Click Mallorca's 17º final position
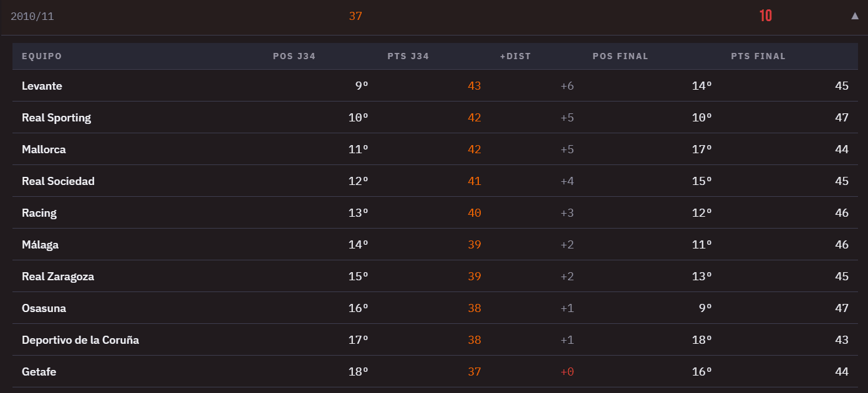Viewport: 868px width, 393px height. coord(702,149)
